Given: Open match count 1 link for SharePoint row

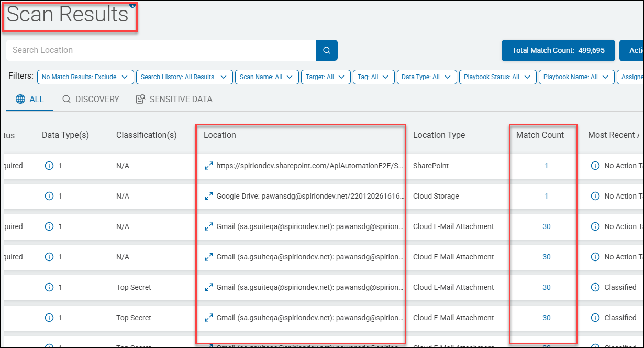Looking at the screenshot, I should (x=546, y=166).
